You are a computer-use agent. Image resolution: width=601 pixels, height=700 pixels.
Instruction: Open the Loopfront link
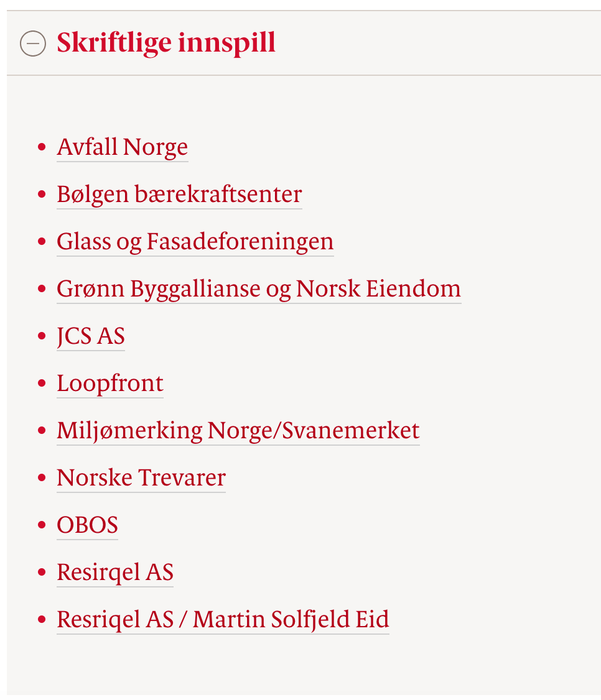[110, 384]
